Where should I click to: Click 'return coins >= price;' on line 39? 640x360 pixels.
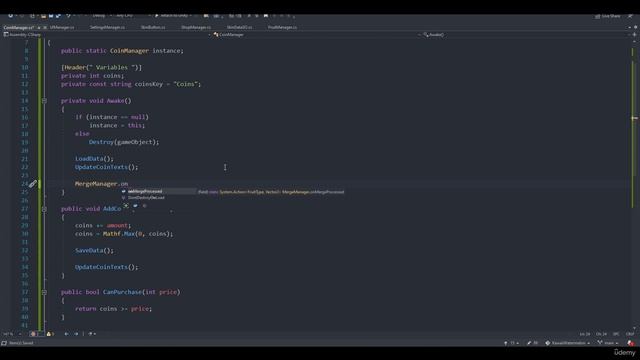113,309
